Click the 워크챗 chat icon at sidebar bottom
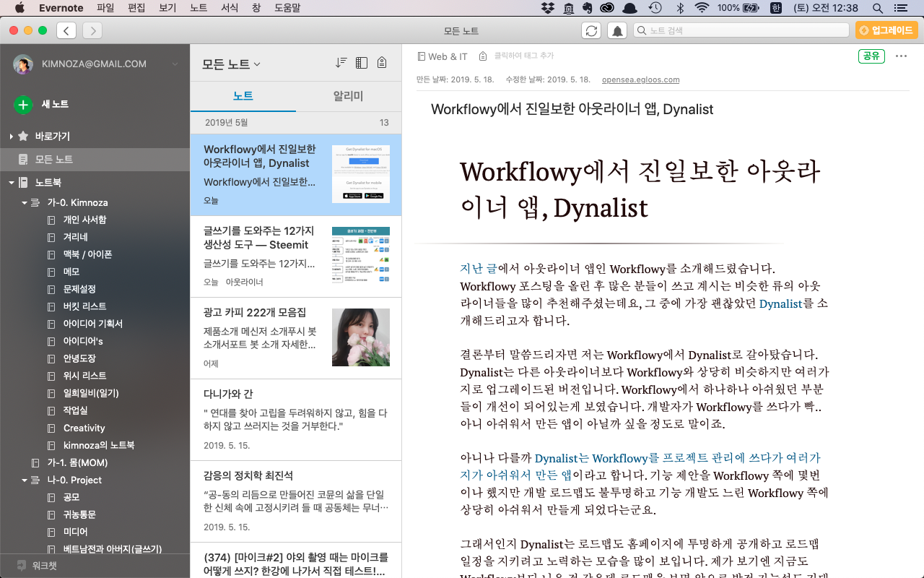Viewport: 924px width, 578px height. point(22,566)
